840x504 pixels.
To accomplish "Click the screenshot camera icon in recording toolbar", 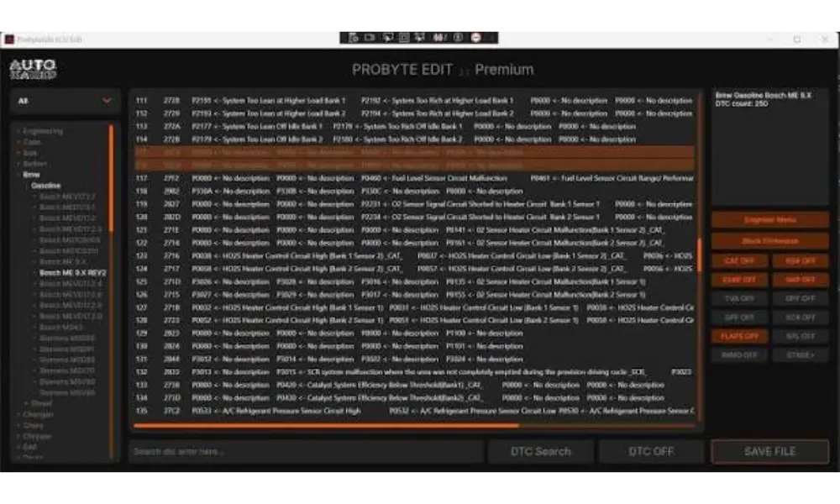I will 353,38.
